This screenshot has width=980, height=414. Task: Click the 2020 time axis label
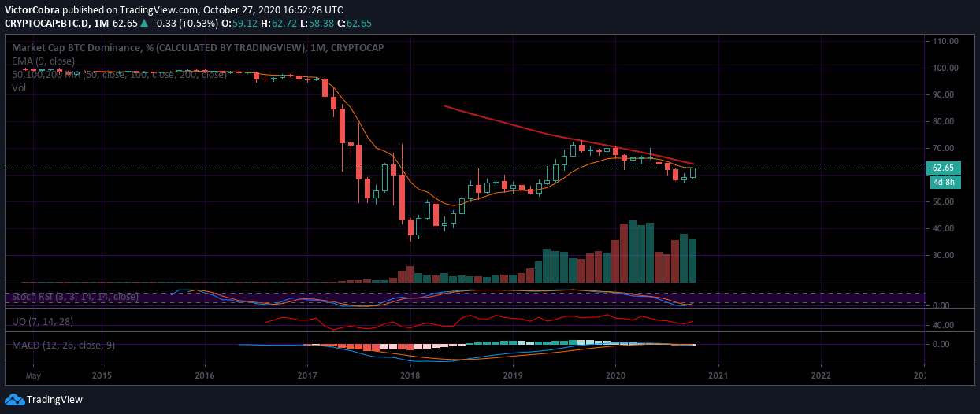tap(615, 375)
